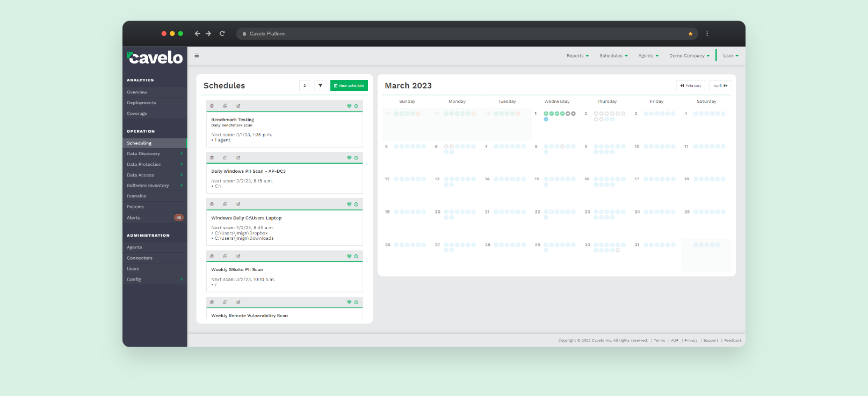Click the Cavelo Platform address bar
This screenshot has width=868, height=396.
pyautogui.click(x=467, y=34)
